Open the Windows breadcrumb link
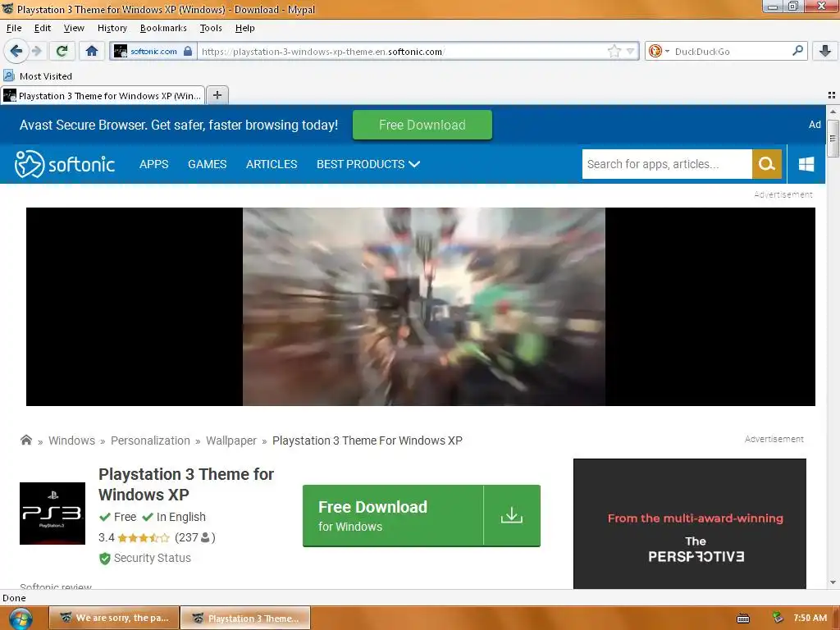 point(72,441)
